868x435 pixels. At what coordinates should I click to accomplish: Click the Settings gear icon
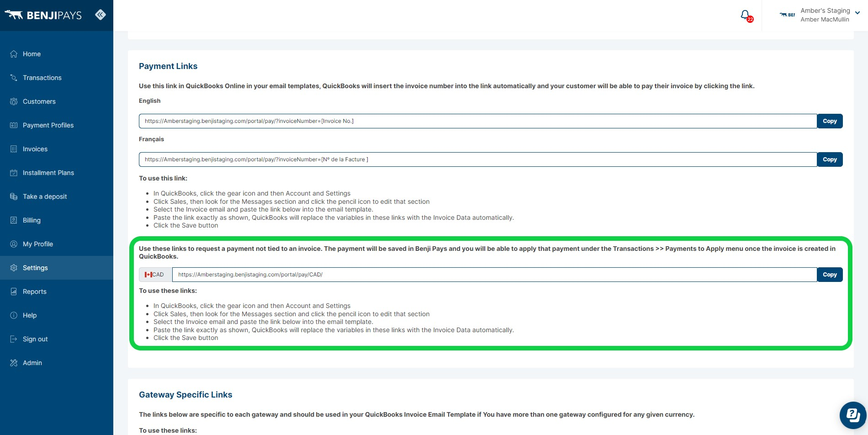pyautogui.click(x=14, y=268)
